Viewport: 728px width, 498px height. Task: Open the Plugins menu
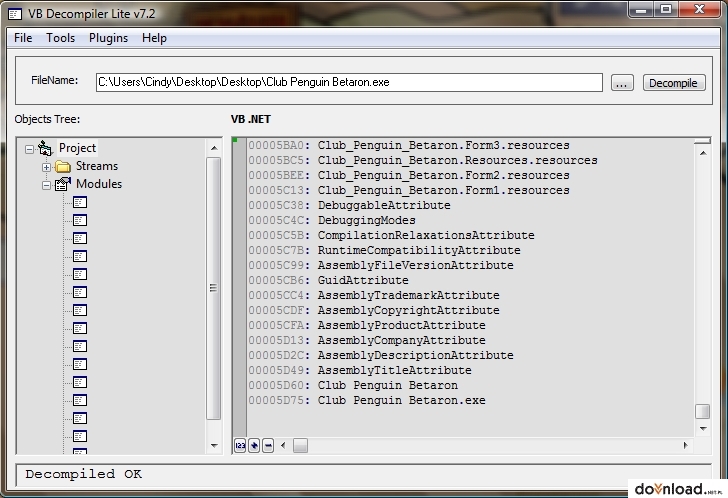click(x=108, y=38)
